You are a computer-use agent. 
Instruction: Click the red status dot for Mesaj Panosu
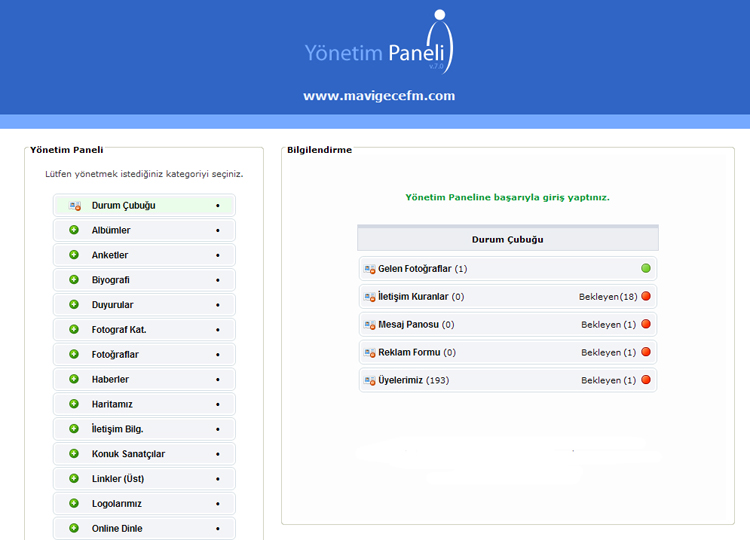point(646,324)
